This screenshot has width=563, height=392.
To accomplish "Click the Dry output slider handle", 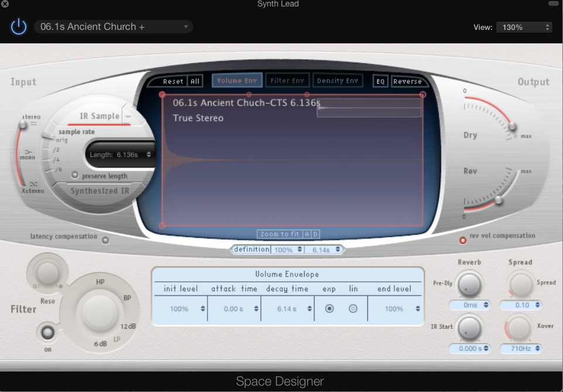I will (x=513, y=126).
